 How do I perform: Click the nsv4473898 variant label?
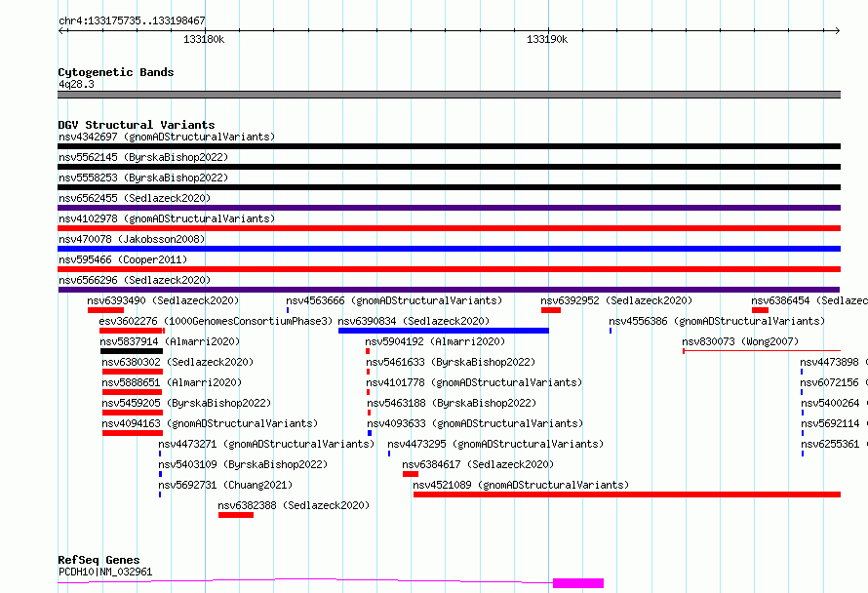834,362
